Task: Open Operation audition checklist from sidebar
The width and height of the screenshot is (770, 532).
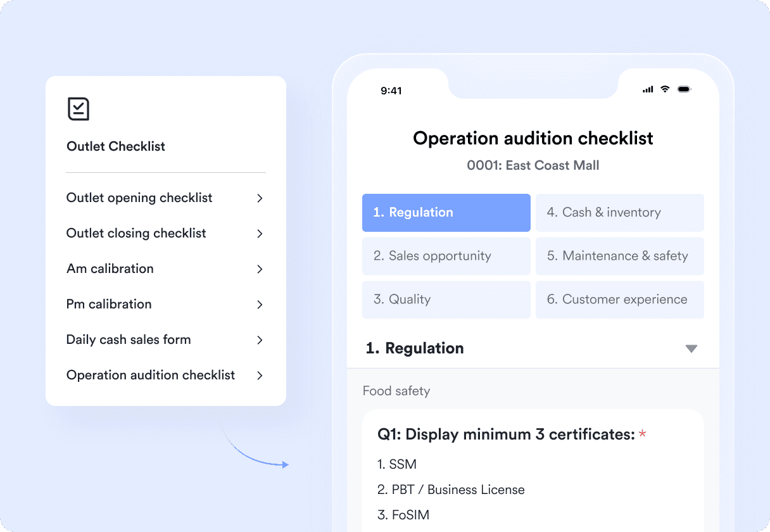Action: point(151,375)
